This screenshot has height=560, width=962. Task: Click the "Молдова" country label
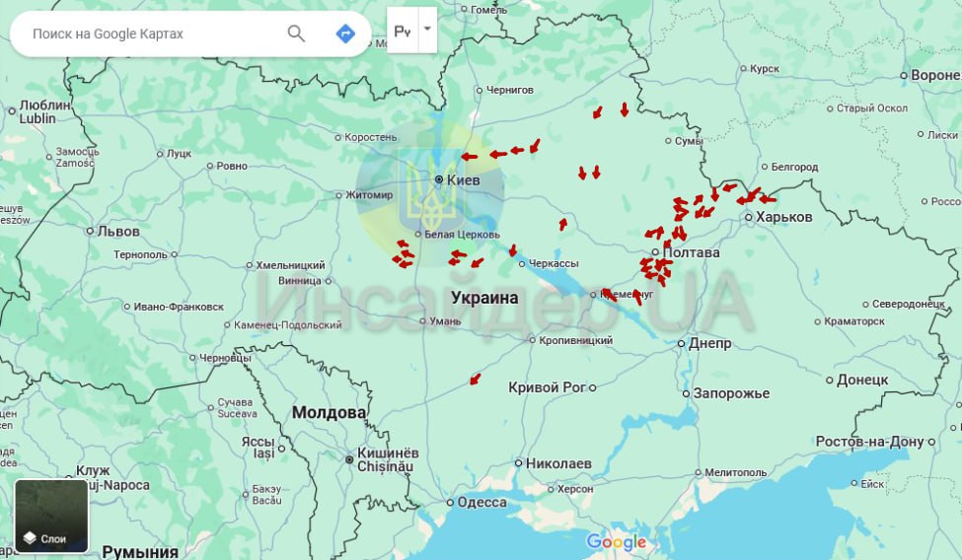[329, 412]
